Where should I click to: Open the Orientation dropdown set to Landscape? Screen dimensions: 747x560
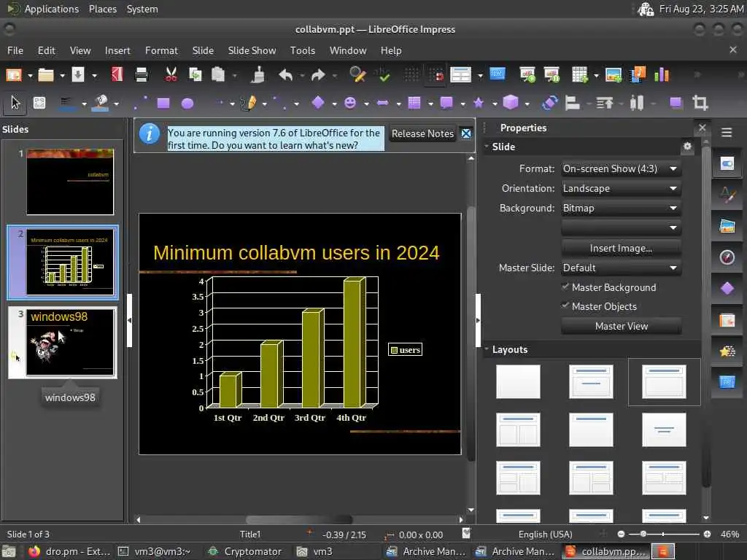[x=621, y=189]
